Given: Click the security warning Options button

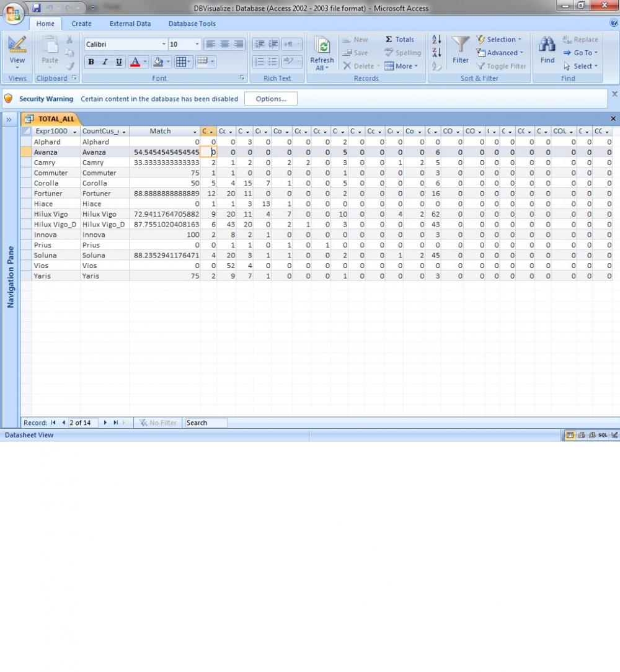Looking at the screenshot, I should (270, 99).
